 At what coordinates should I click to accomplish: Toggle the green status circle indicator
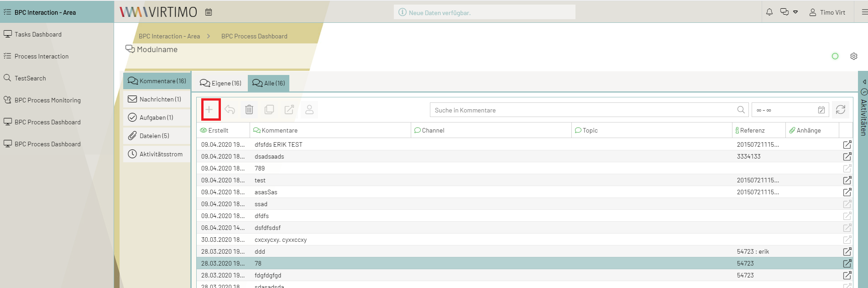(835, 56)
